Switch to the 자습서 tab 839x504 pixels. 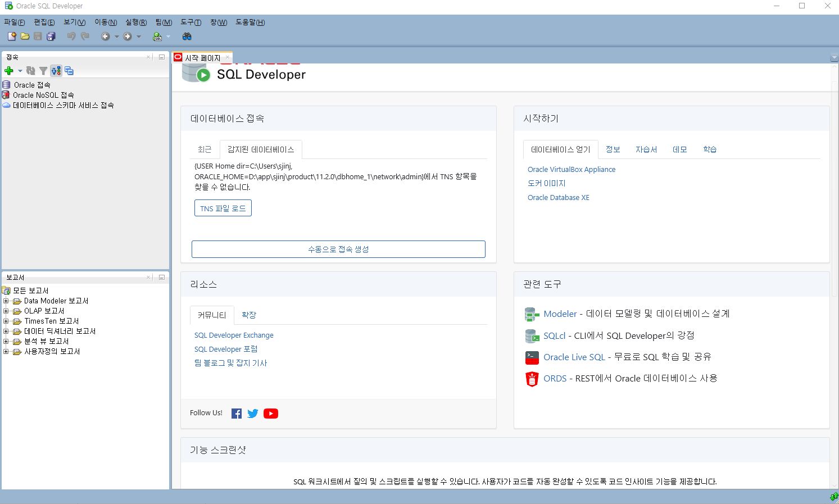(646, 149)
